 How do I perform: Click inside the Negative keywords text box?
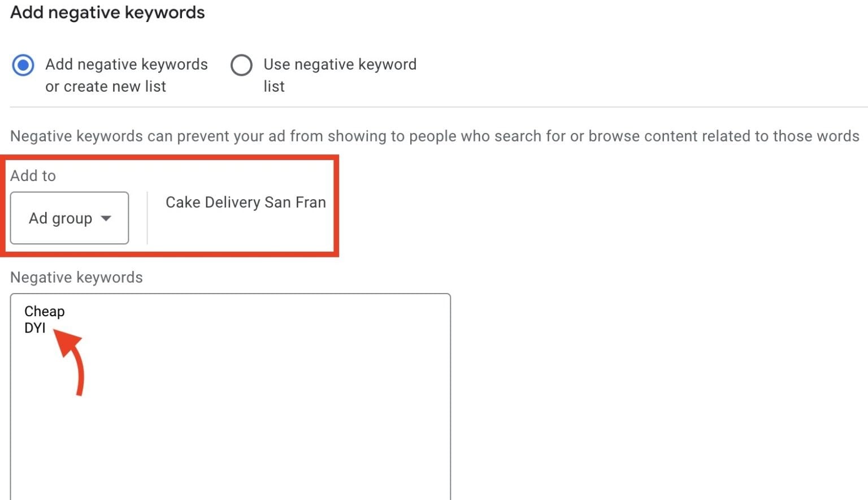tap(230, 396)
